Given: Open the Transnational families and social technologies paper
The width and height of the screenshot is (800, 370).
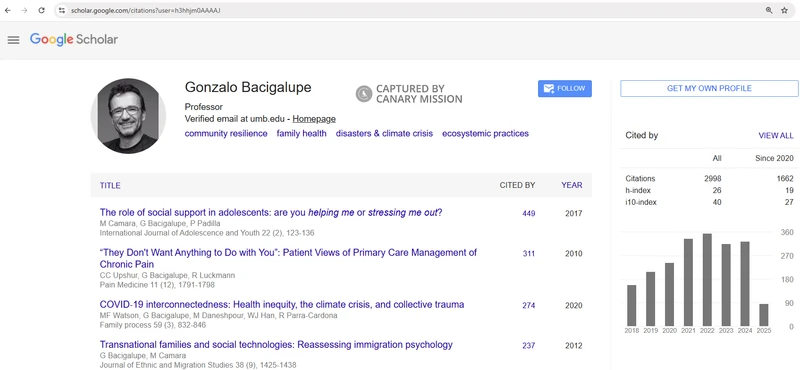Looking at the screenshot, I should tap(276, 344).
